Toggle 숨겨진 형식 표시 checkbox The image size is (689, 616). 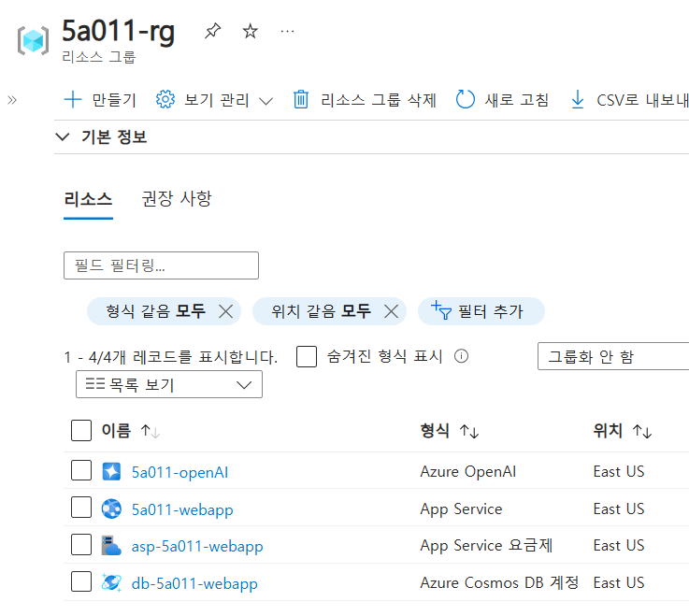307,356
